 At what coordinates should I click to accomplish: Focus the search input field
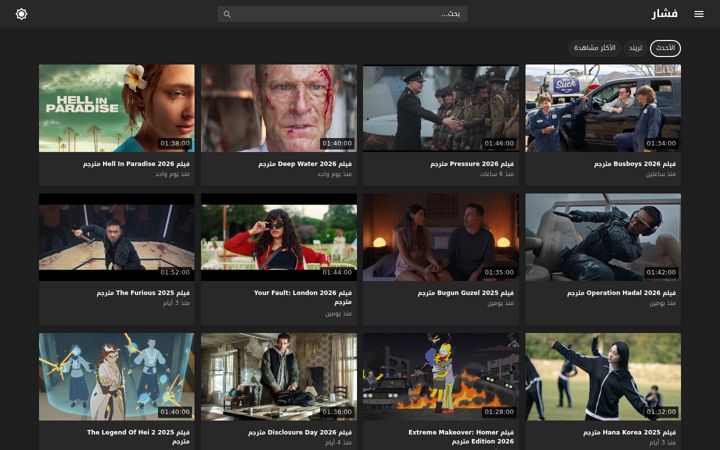(343, 14)
